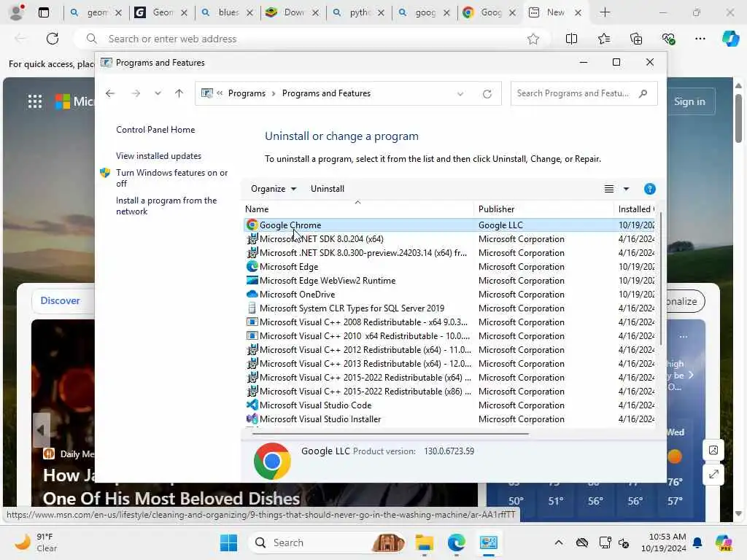Screen dimensions: 747x560
Task: Open the Copilot sidebar icon in Edge
Action: (730, 39)
